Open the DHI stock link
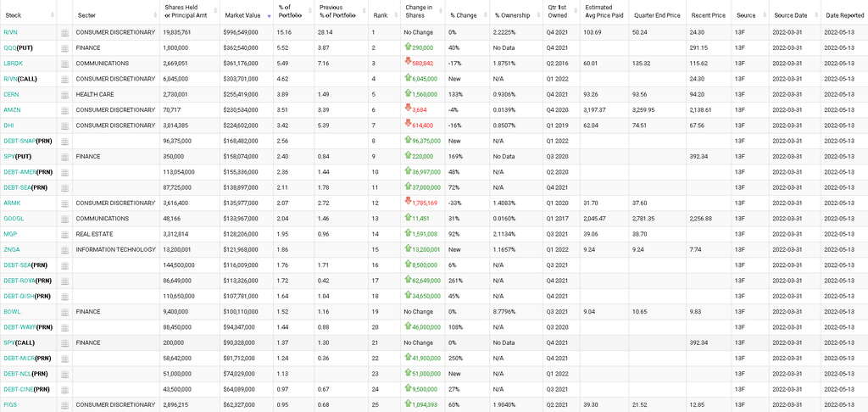This screenshot has height=412, width=868. pyautogui.click(x=8, y=125)
